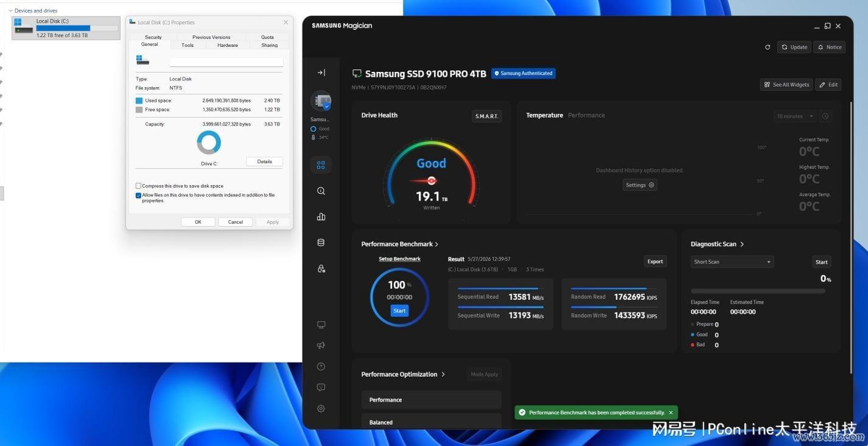Open help question mark icon in sidebar
The image size is (868, 446).
[321, 366]
